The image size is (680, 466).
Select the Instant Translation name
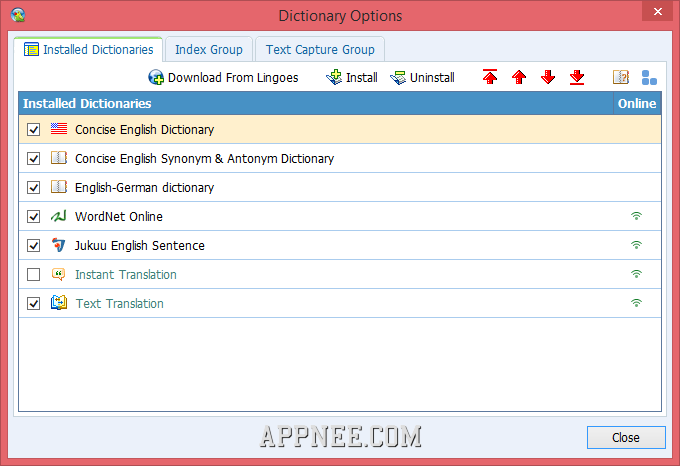point(126,274)
